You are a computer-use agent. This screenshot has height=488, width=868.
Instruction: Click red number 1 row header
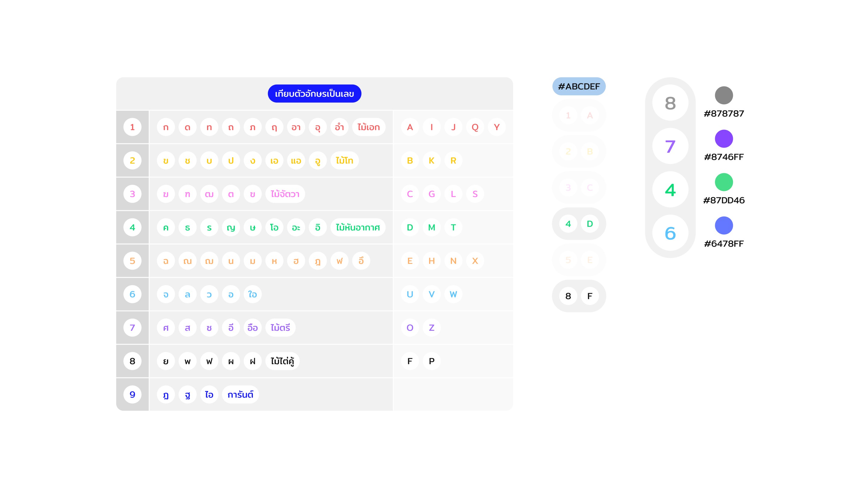(x=132, y=127)
